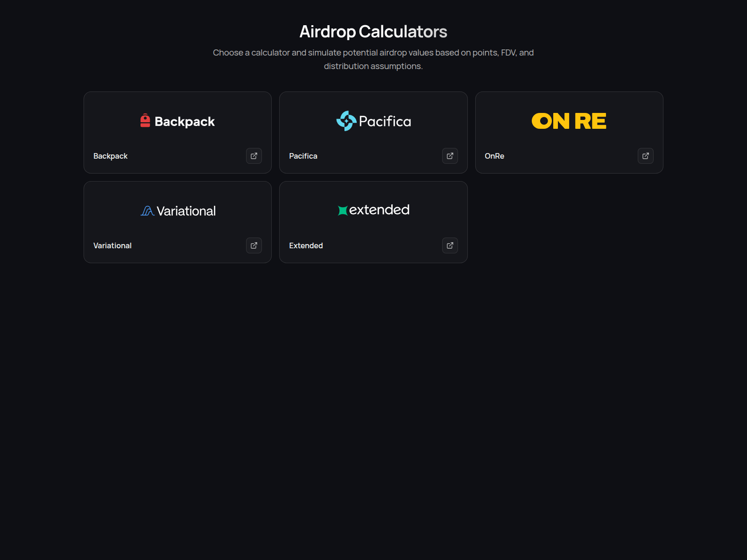Image resolution: width=747 pixels, height=560 pixels.
Task: Click the Extended label text
Action: click(306, 245)
